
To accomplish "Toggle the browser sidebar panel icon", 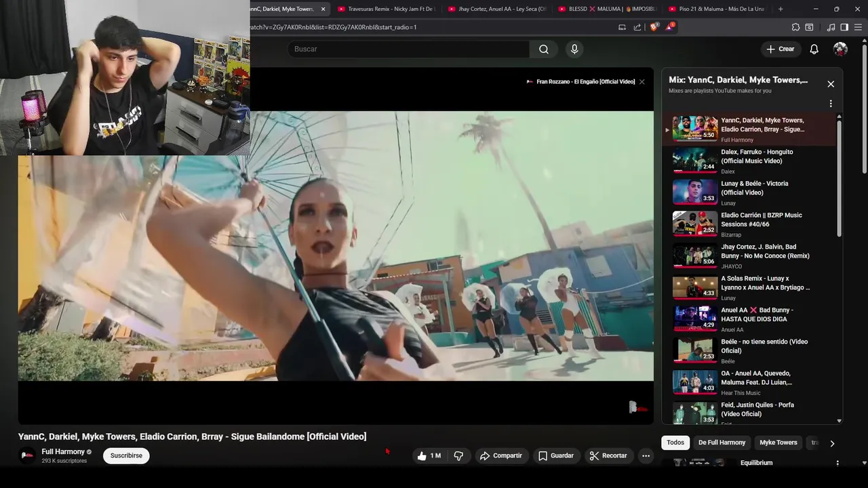I will [x=844, y=27].
